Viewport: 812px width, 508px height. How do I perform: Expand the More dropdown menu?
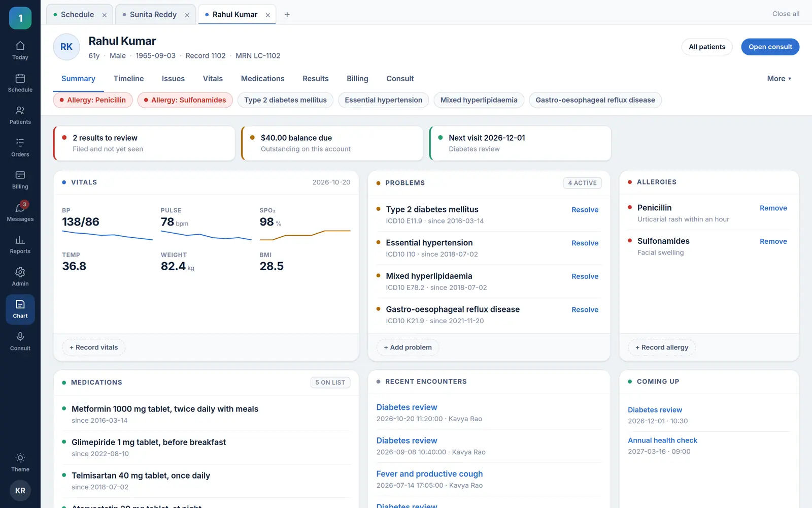(779, 79)
